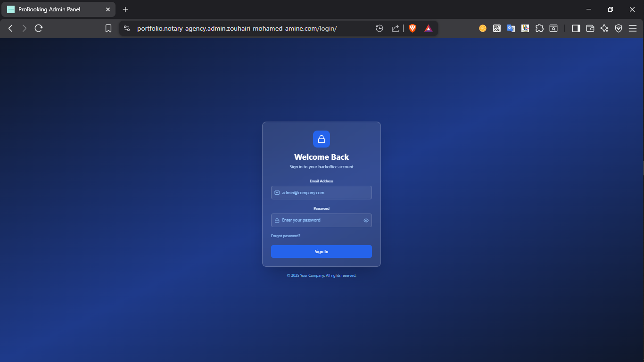Open the Brave Wallet icon
Screen dimensions: 644x362
point(590,28)
